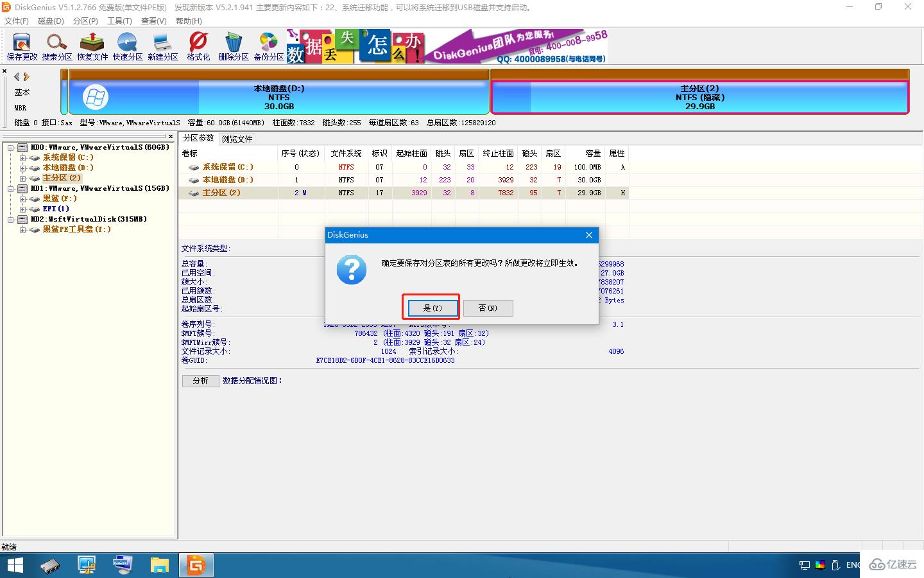The image size is (924, 578).
Task: Click the New Partition (新建分区) icon
Action: (x=163, y=47)
